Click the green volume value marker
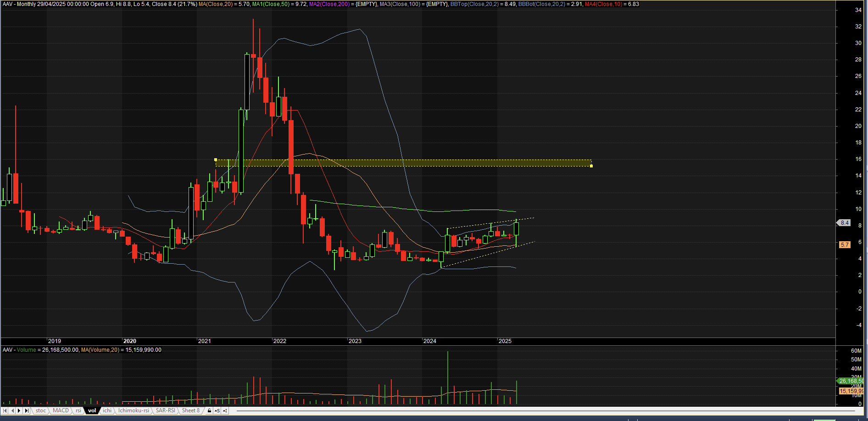This screenshot has height=421, width=868. 851,381
